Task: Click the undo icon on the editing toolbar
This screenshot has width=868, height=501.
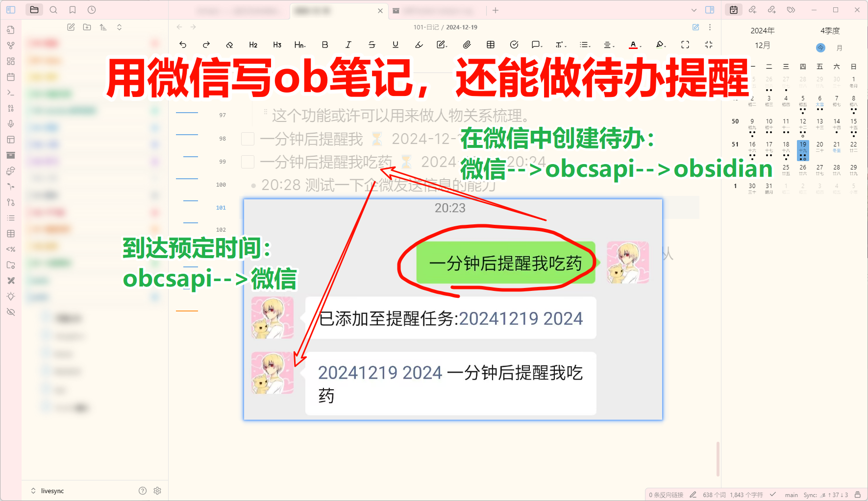Action: click(x=183, y=45)
